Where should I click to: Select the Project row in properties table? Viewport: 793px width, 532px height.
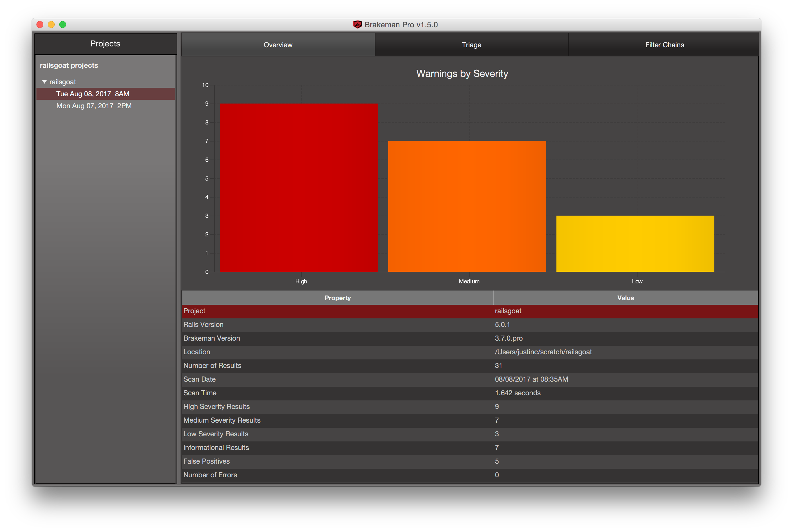click(x=470, y=311)
